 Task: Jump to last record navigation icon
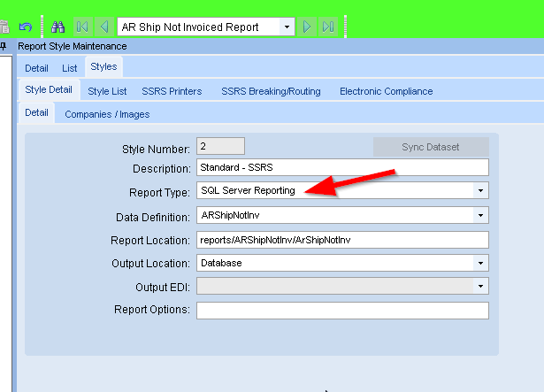(x=328, y=27)
